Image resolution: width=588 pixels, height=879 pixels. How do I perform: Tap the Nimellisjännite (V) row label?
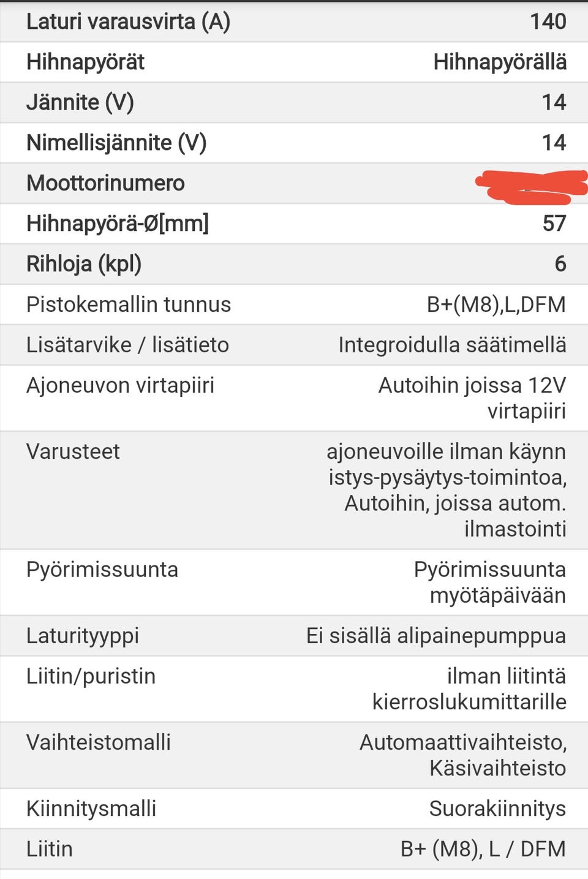point(116,143)
